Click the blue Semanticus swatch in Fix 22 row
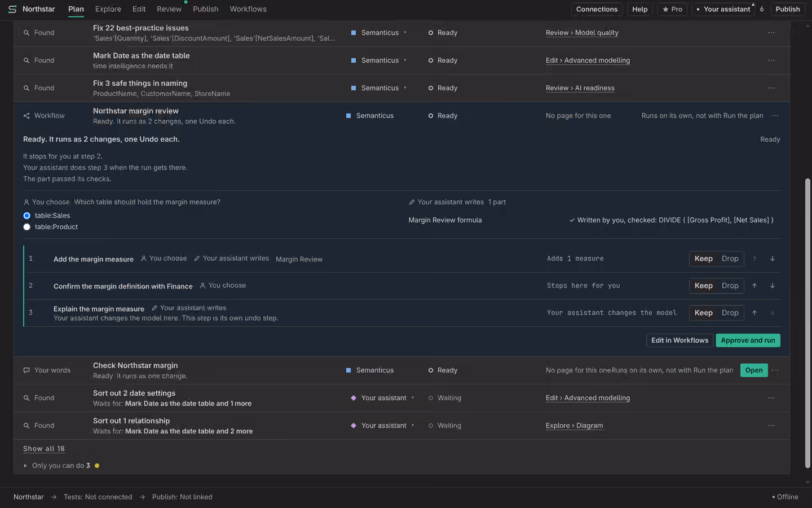812x508 pixels. pos(354,33)
